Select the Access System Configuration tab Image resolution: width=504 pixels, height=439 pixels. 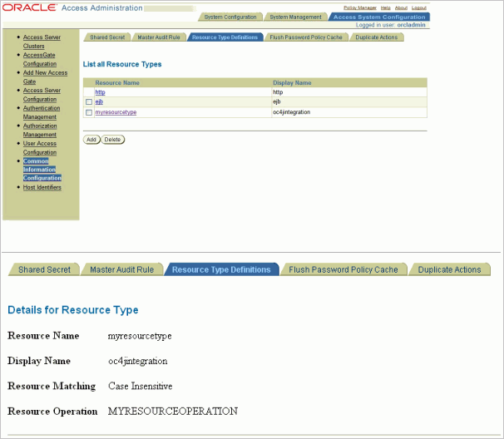coord(379,17)
